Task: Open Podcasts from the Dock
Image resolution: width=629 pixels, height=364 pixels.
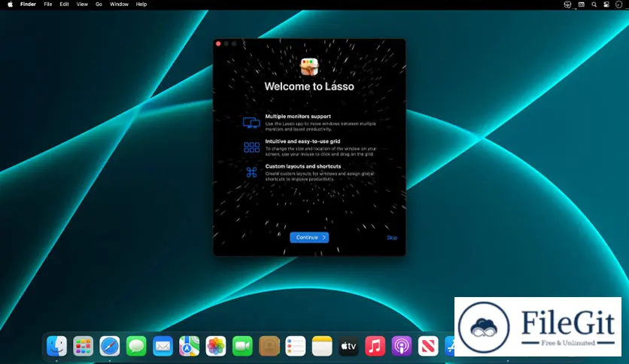Action: pos(401,346)
